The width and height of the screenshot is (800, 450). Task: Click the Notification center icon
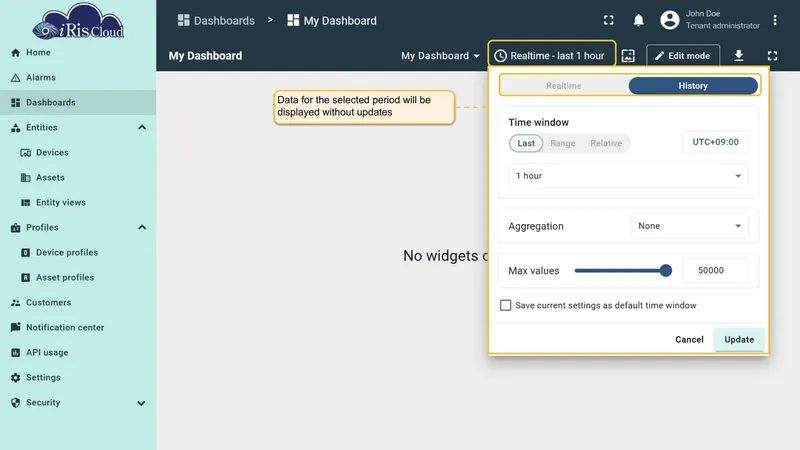pyautogui.click(x=16, y=328)
